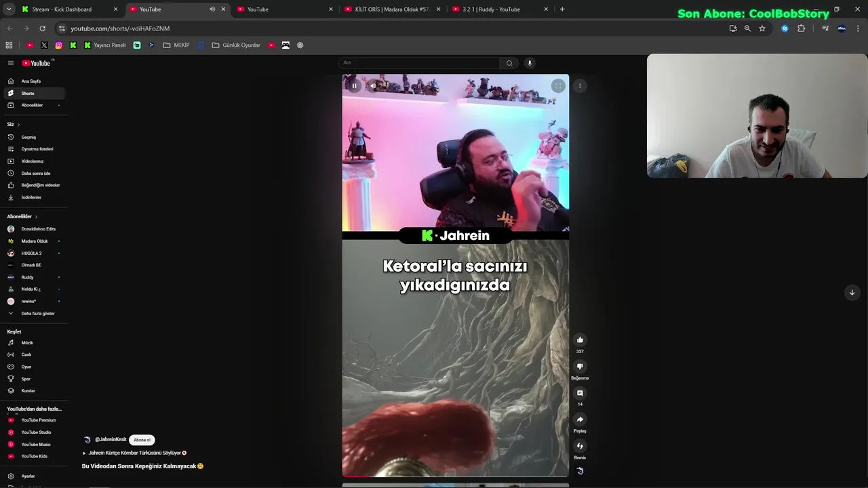Open the Extensions puzzle menu
868x488 pixels.
click(802, 28)
